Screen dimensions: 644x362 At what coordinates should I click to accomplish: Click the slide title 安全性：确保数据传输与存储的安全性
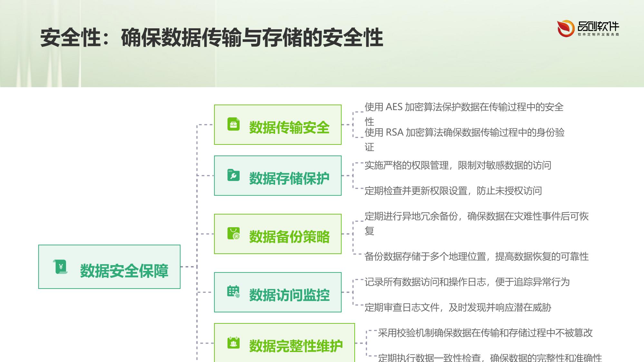(x=212, y=38)
